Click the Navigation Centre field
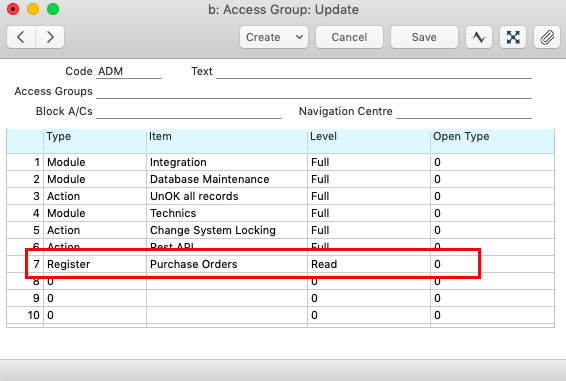The image size is (566, 381). pos(464,111)
